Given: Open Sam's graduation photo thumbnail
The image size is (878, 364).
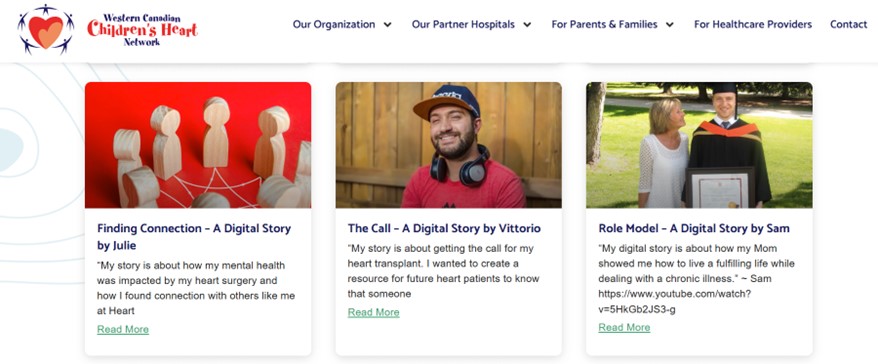Looking at the screenshot, I should 699,145.
